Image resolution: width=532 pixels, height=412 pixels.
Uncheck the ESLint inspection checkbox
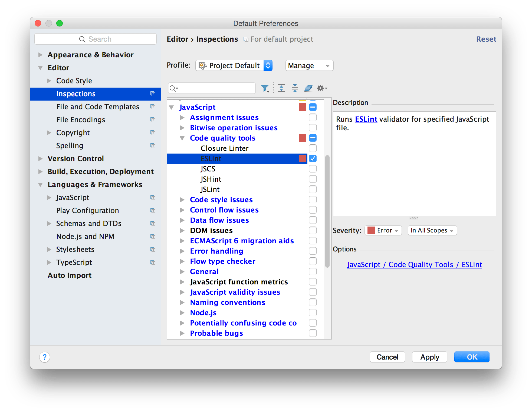pyautogui.click(x=313, y=159)
